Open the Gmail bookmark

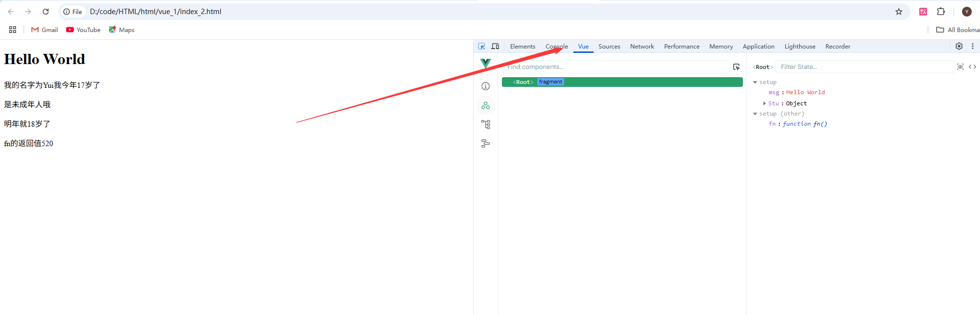tap(44, 30)
